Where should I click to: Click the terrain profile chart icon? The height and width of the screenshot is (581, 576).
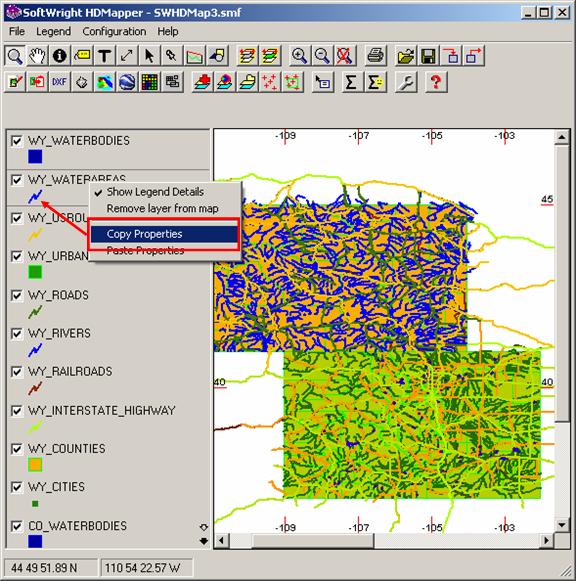194,56
